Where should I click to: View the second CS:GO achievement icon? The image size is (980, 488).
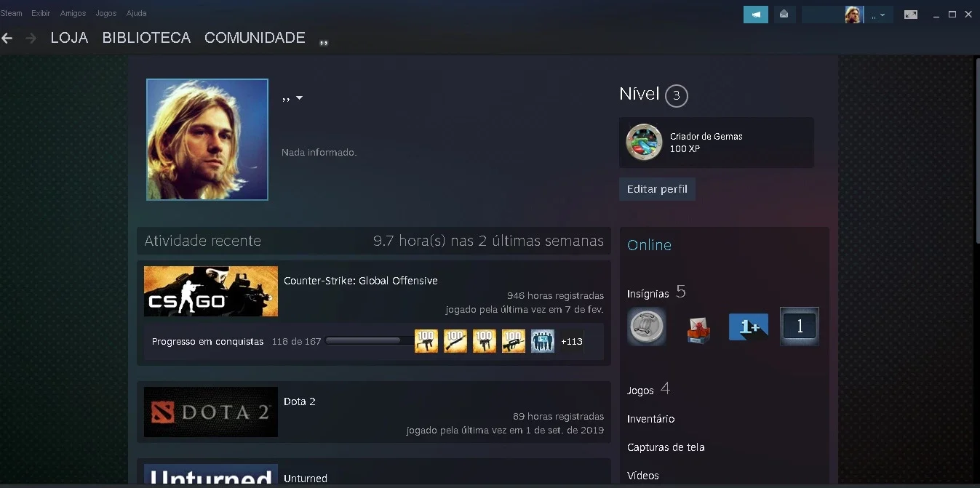click(455, 341)
